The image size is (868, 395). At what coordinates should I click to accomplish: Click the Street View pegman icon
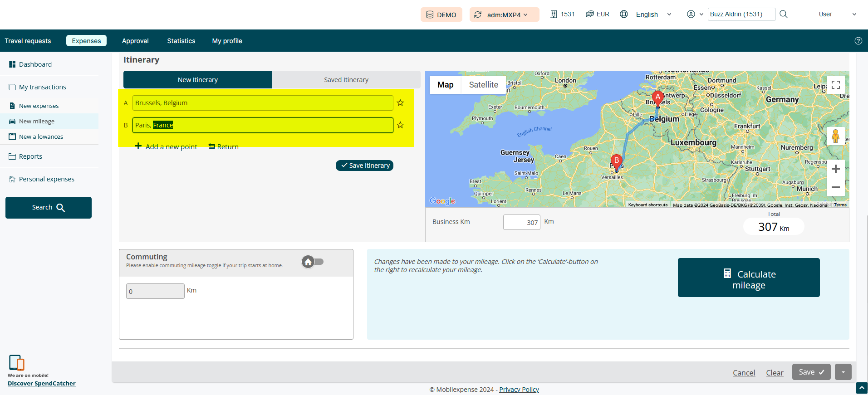(x=835, y=136)
